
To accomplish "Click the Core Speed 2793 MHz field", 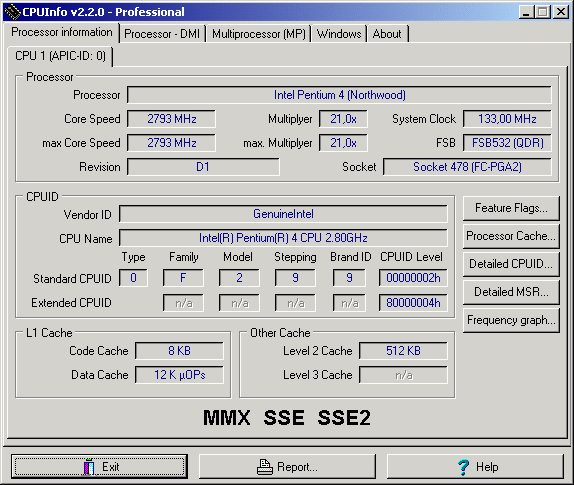I will 171,119.
